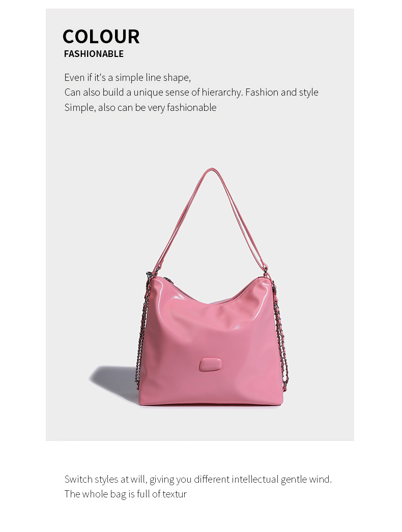
Task: Click the right side chain of the bag
Action: pos(282,333)
